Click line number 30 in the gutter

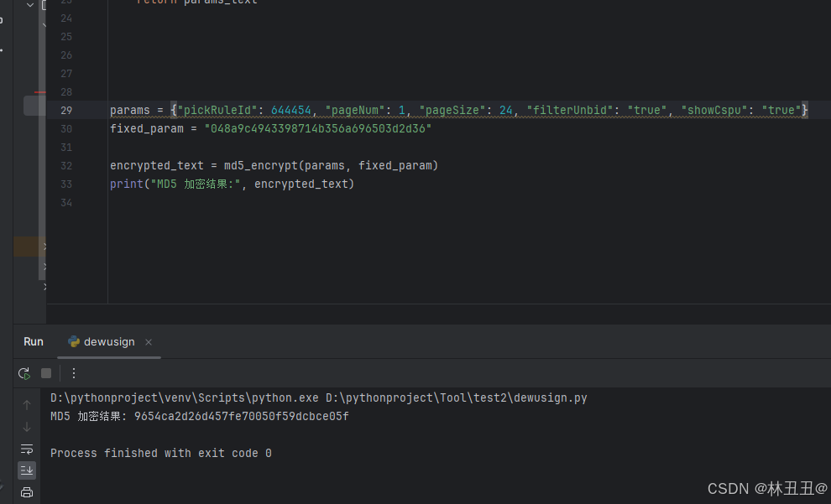[66, 128]
